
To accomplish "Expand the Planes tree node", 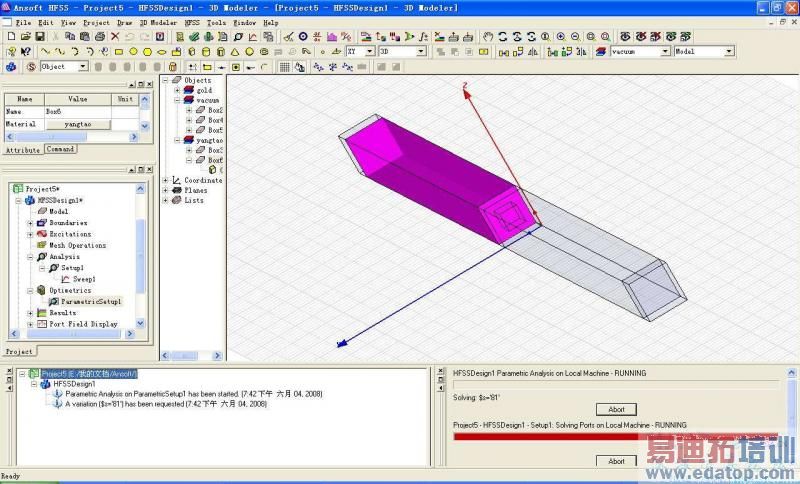I will click(x=165, y=190).
